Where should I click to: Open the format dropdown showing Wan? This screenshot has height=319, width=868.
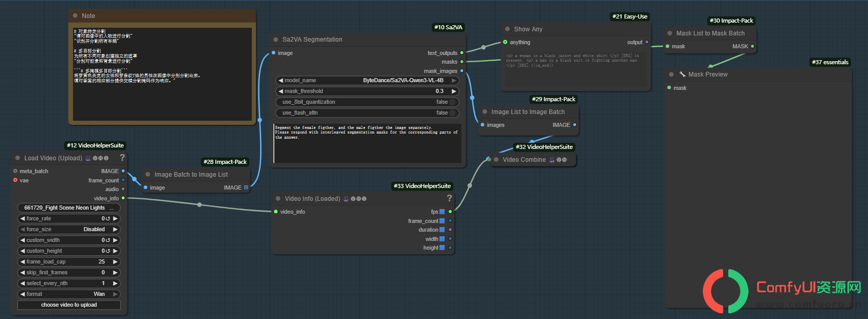click(69, 294)
